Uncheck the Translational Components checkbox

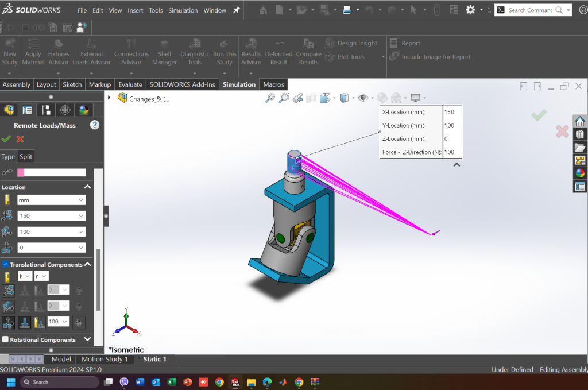tap(6, 264)
